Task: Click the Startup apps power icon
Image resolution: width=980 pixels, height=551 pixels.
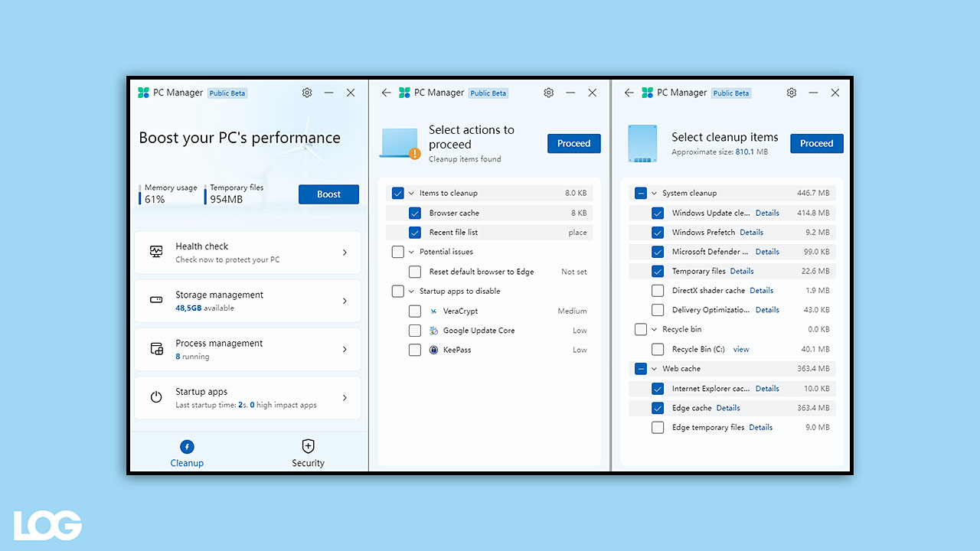Action: (x=156, y=397)
